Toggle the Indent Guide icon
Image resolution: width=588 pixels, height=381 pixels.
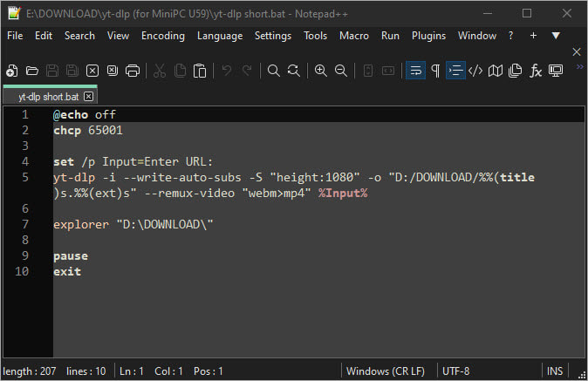(x=455, y=71)
